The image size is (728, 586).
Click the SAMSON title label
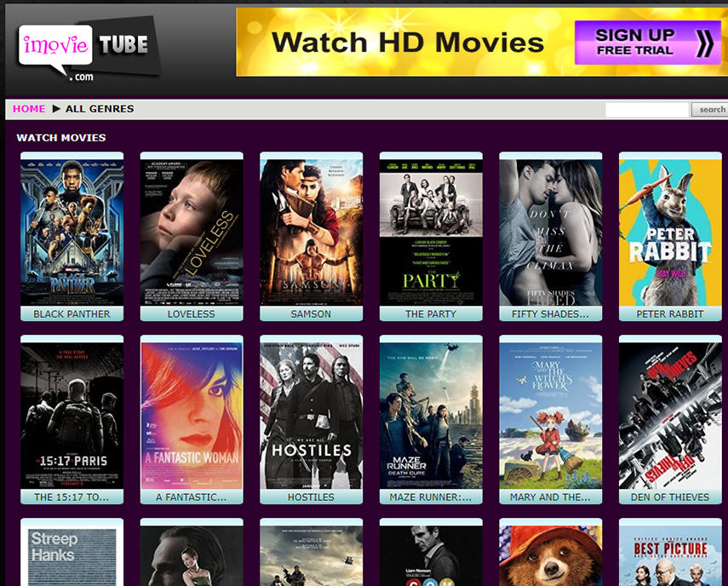[x=311, y=314]
